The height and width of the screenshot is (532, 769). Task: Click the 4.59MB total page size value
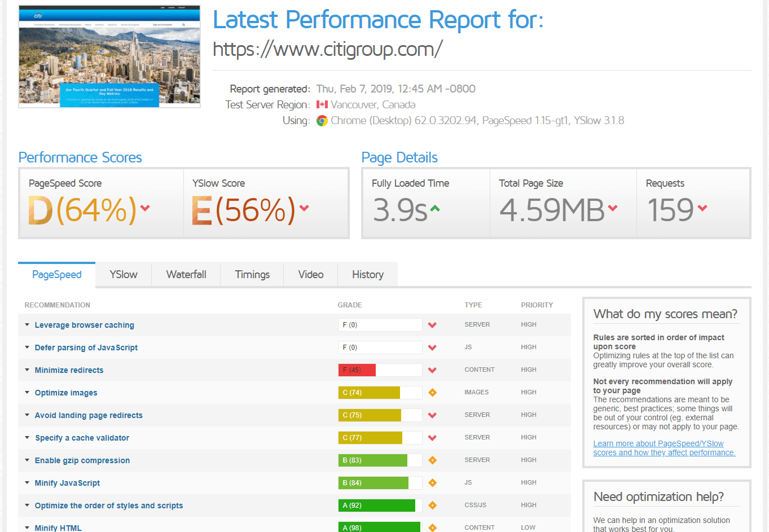pos(552,210)
